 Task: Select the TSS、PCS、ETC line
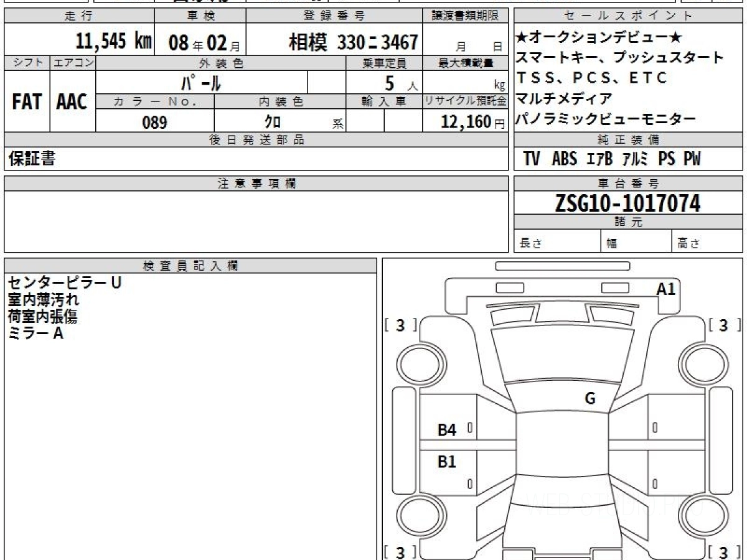coord(592,78)
